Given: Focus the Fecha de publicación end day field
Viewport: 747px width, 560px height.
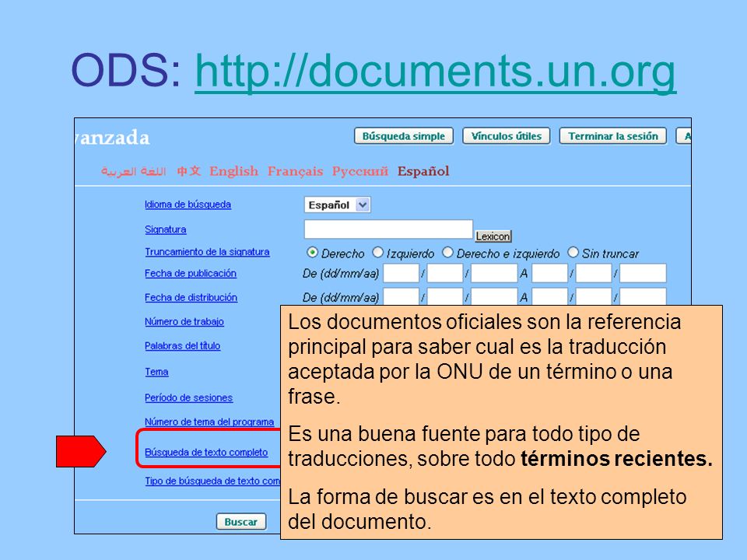Looking at the screenshot, I should pyautogui.click(x=550, y=273).
